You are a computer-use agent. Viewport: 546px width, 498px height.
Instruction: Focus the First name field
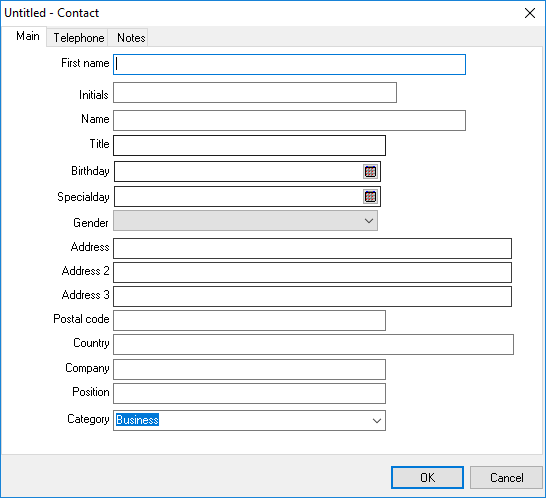289,64
